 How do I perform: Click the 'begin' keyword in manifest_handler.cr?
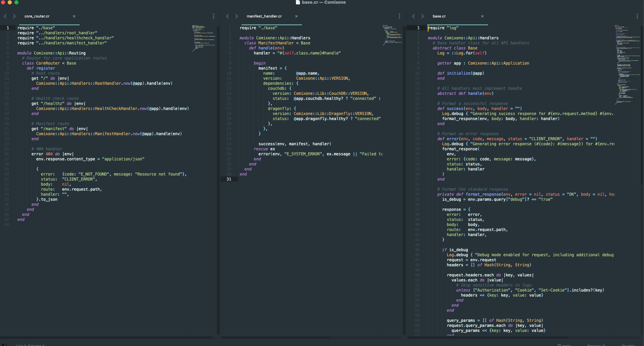point(259,63)
